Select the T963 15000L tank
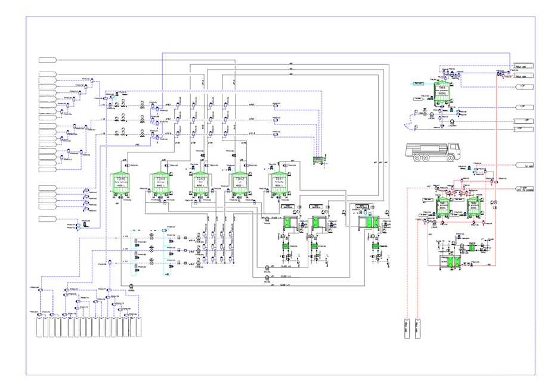 tap(442, 92)
